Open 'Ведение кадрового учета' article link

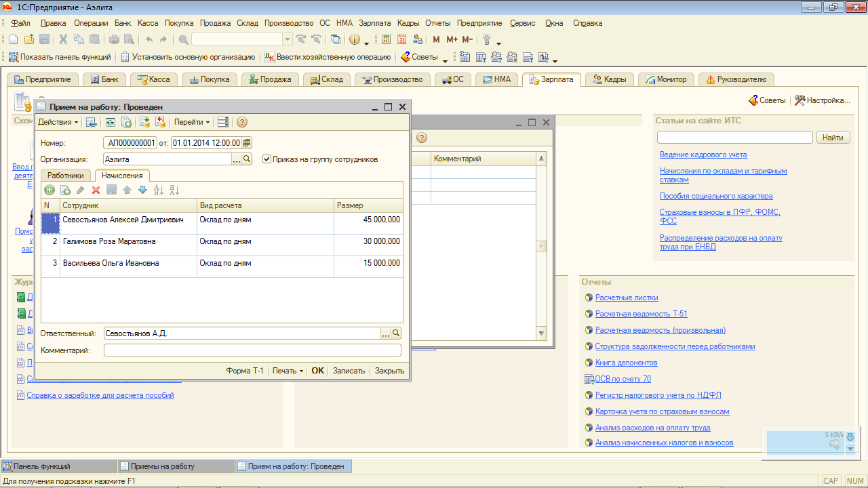(x=703, y=155)
